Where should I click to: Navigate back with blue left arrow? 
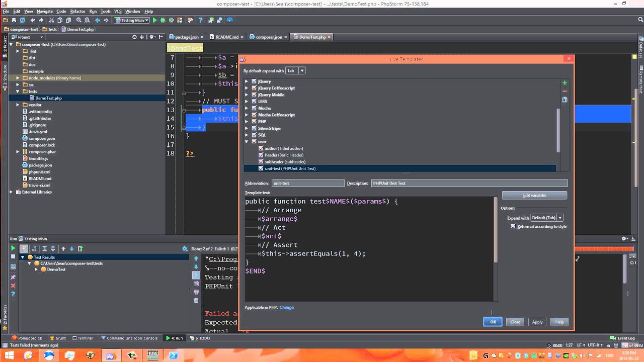coord(98,20)
